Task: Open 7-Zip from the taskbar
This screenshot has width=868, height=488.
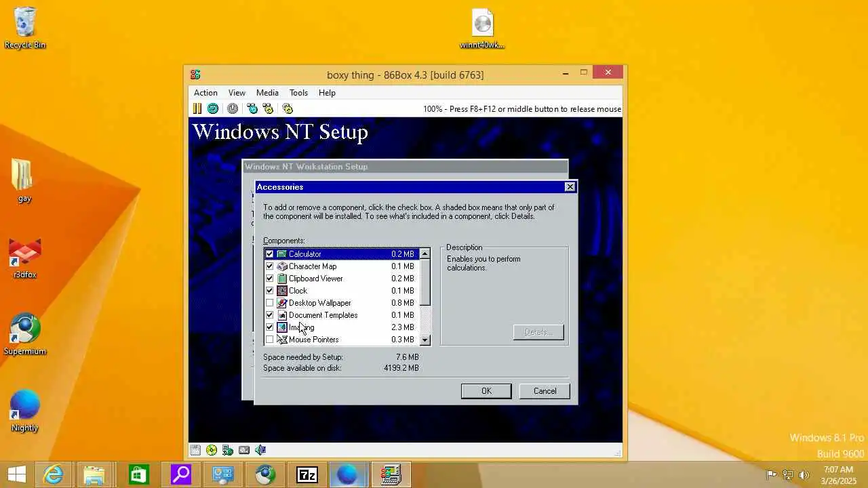Action: 307,475
